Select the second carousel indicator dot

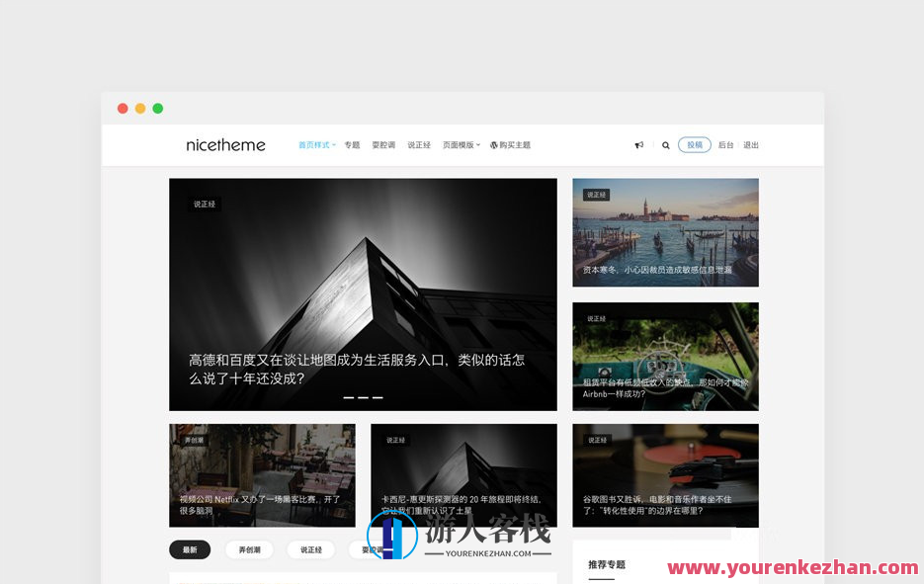363,397
